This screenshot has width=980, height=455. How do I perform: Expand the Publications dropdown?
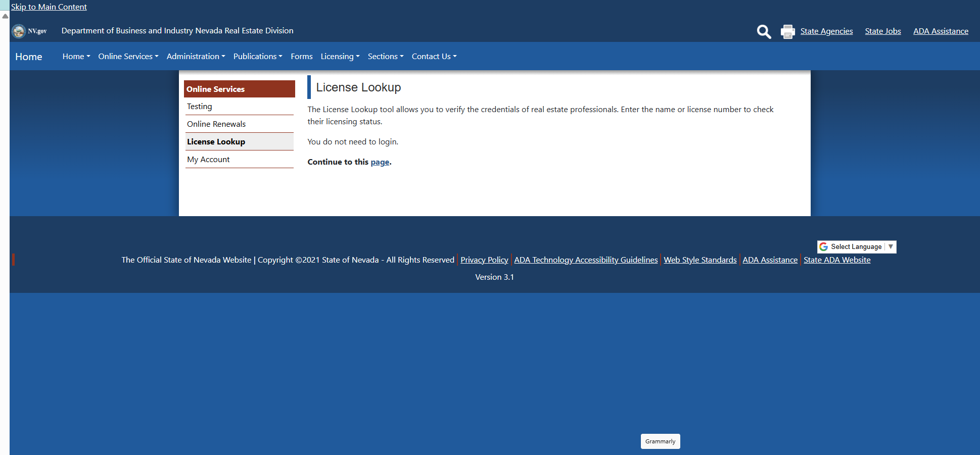click(258, 57)
